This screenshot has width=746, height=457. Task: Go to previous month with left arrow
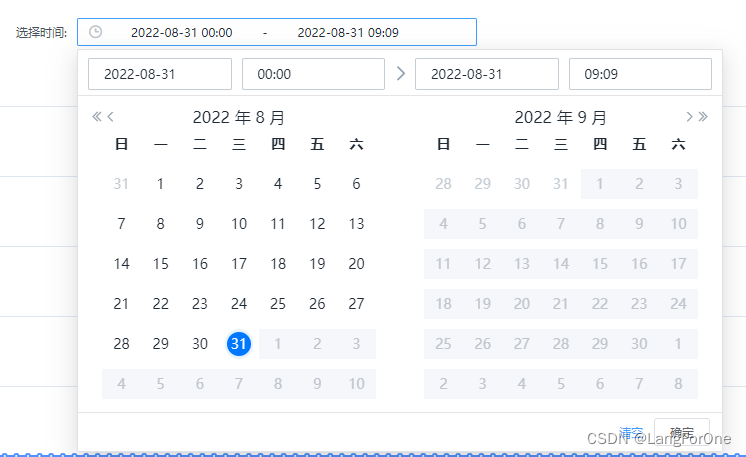tap(110, 117)
